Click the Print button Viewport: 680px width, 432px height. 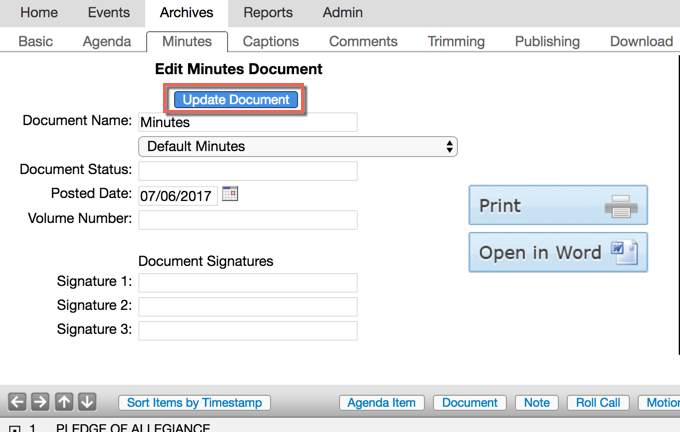pyautogui.click(x=557, y=205)
